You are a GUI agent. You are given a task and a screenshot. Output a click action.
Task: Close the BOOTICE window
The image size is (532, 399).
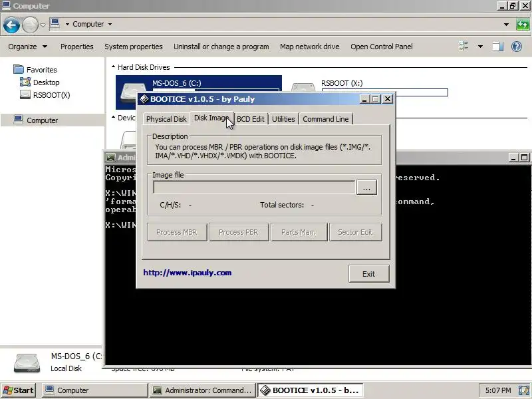pos(388,99)
